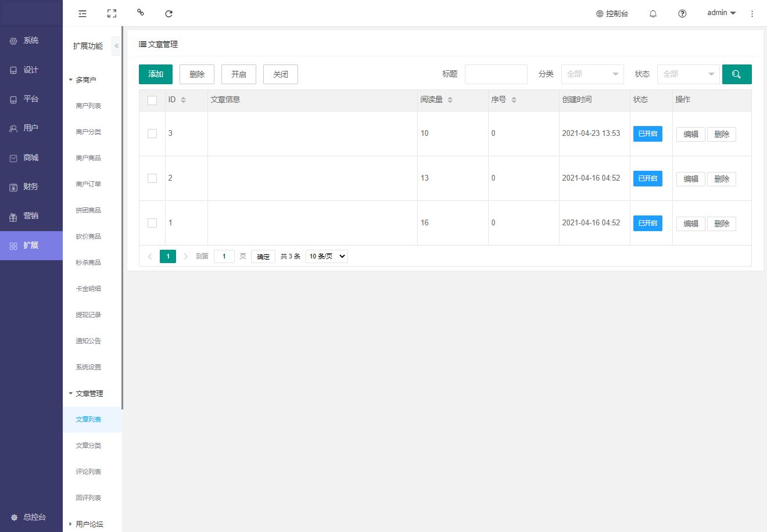Image resolution: width=767 pixels, height=532 pixels.
Task: Select the checkbox for article ID 3
Action: pyautogui.click(x=152, y=134)
